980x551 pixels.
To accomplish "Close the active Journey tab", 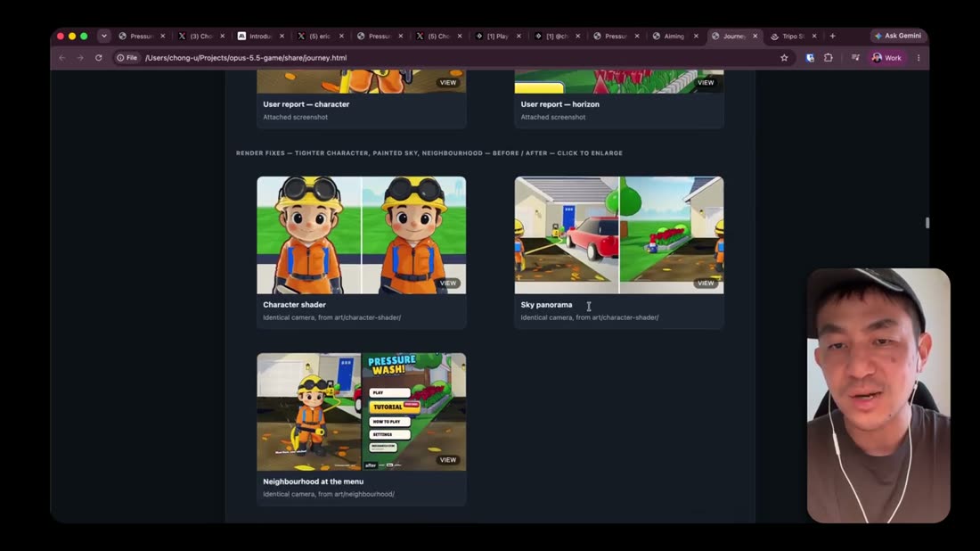I will pos(755,37).
